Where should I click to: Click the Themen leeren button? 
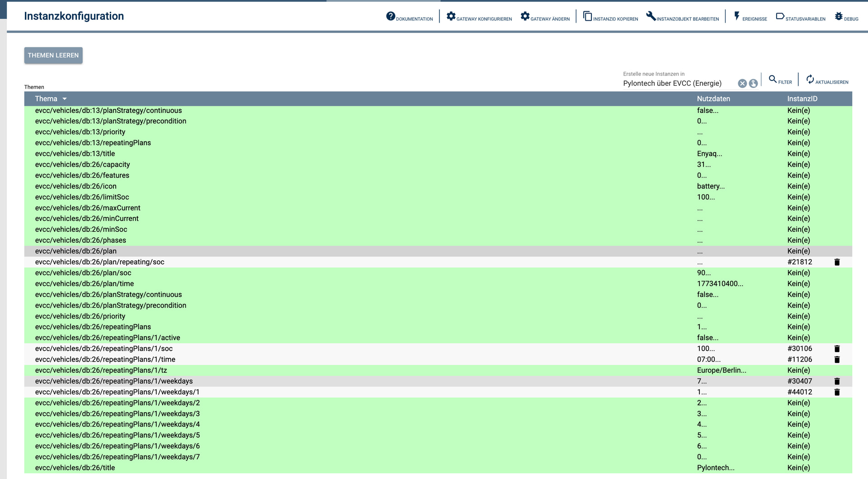coord(53,56)
